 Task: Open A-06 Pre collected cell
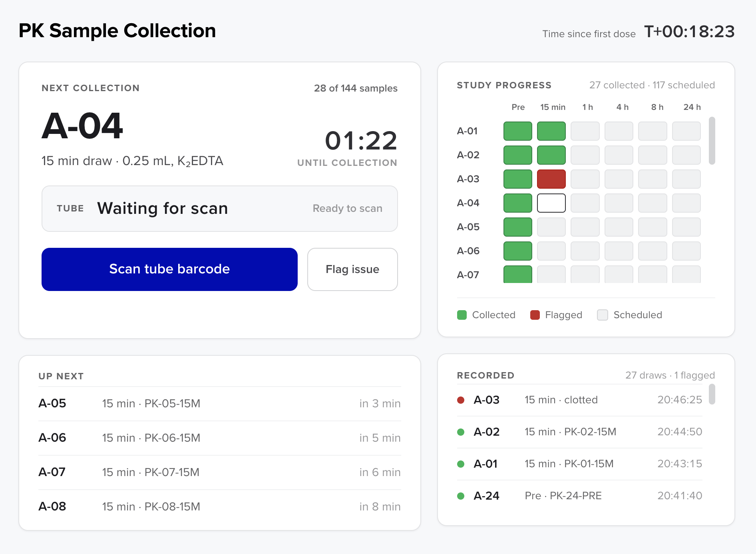518,251
